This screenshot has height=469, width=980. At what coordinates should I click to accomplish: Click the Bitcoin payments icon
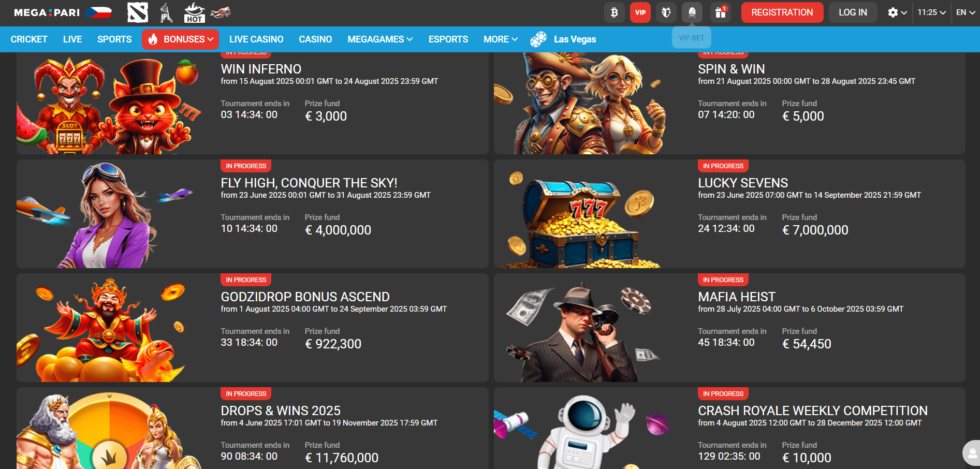point(615,12)
